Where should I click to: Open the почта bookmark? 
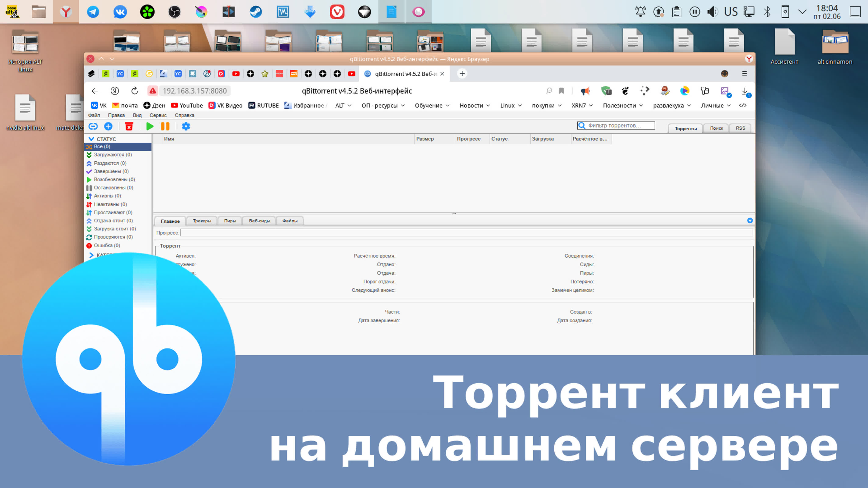pos(125,105)
